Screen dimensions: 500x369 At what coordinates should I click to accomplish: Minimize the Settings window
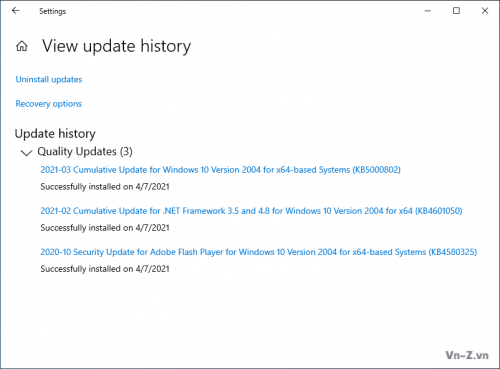(428, 11)
